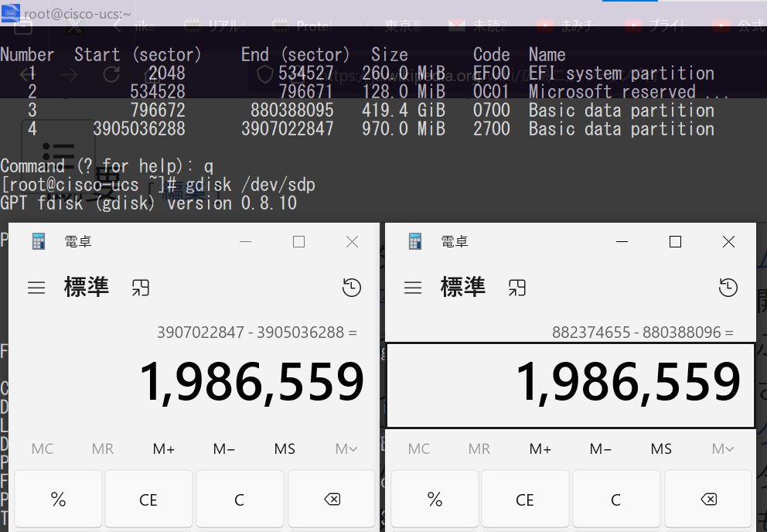The width and height of the screenshot is (767, 532).
Task: Click MS memory store in right calculator
Action: point(661,448)
